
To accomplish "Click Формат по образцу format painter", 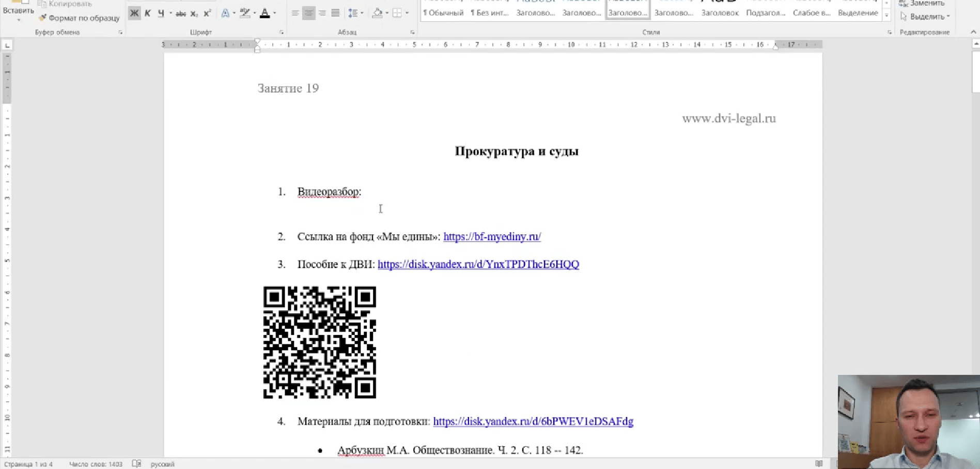I will 79,18.
